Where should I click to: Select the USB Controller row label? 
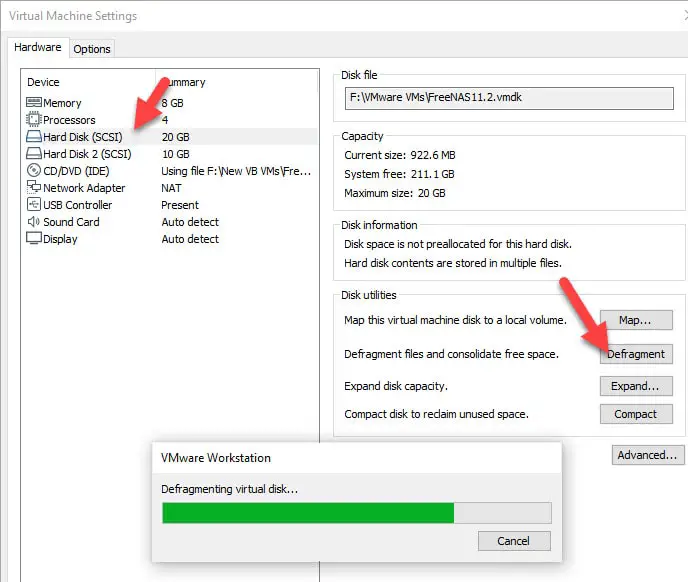78,205
